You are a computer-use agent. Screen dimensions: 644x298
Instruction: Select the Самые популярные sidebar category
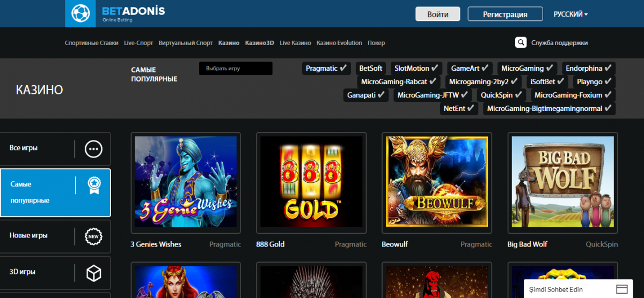point(55,192)
